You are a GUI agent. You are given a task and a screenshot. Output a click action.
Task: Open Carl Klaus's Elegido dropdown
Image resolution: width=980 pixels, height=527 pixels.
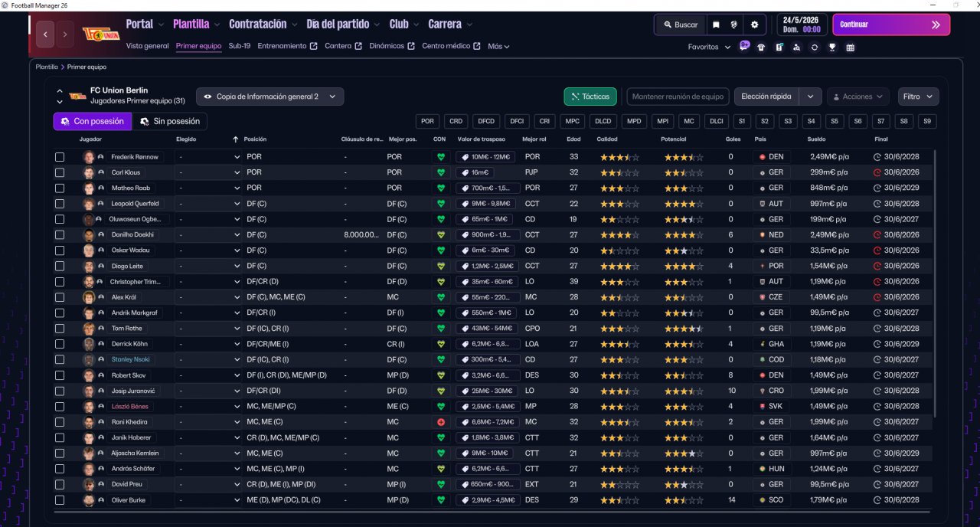(208, 173)
